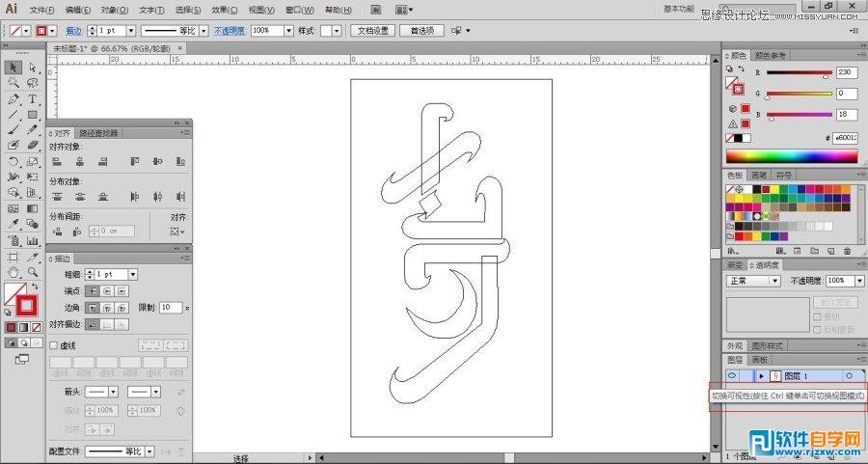Switch to the 画笔 tab

(x=758, y=176)
